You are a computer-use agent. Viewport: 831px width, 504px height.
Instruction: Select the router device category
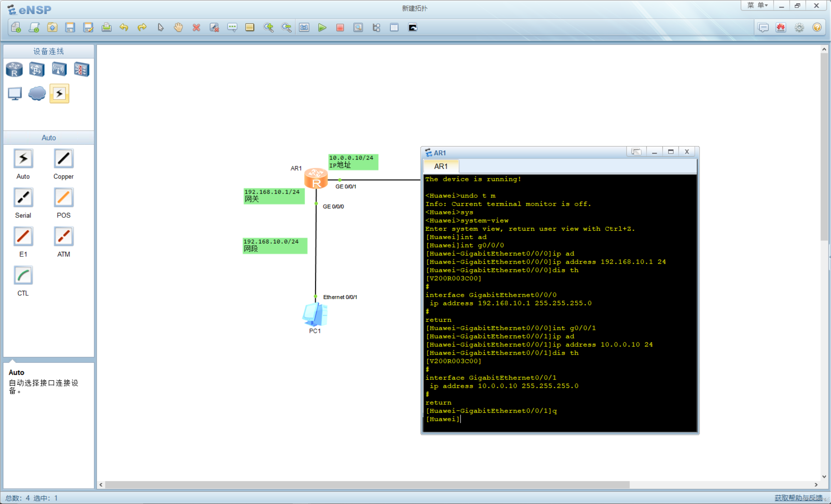(14, 69)
